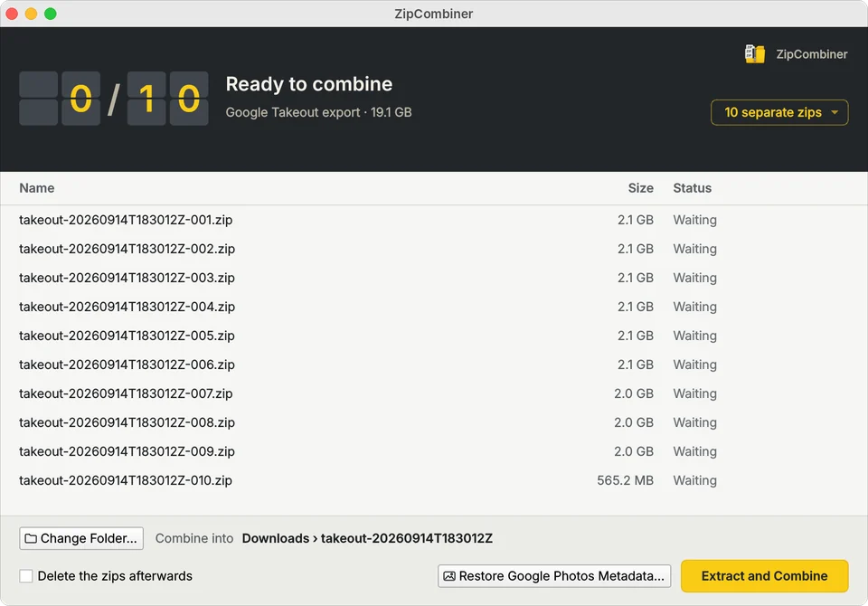This screenshot has width=868, height=606.
Task: Open Restore Google Photos Metadata
Action: click(x=554, y=576)
